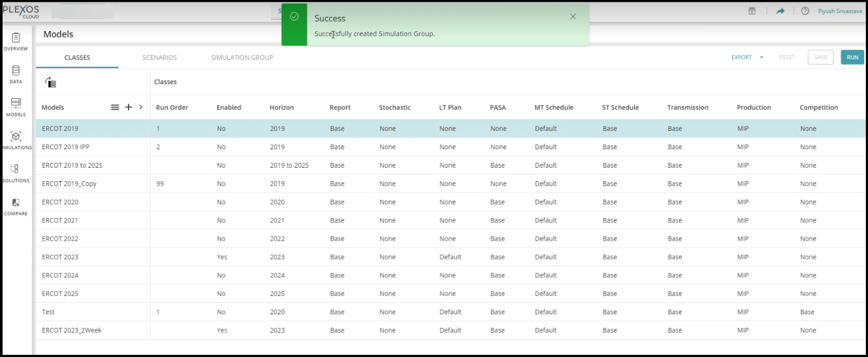Click the Horizon column header
This screenshot has height=357, width=868.
point(282,107)
